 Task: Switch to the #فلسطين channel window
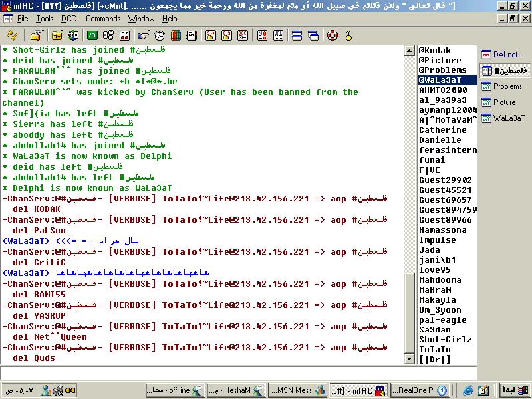click(505, 70)
